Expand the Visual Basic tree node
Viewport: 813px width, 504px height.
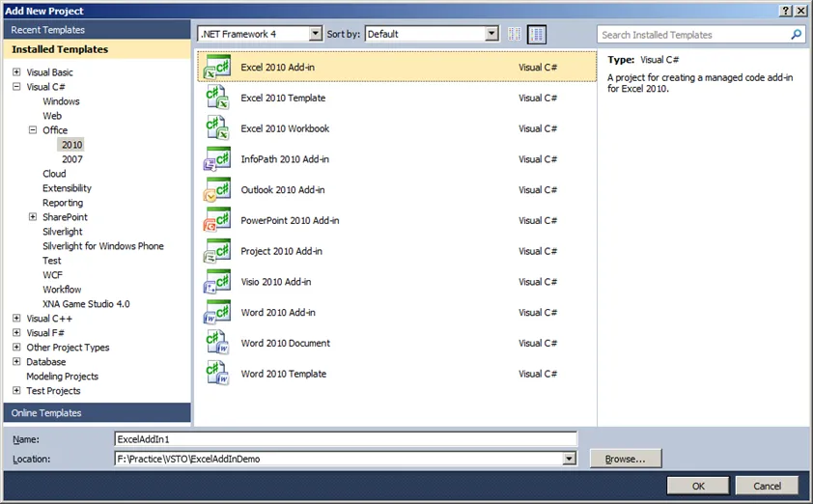tap(16, 72)
